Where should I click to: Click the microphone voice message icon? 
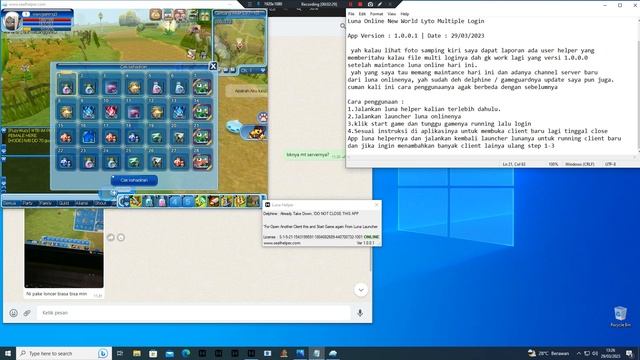(360, 313)
